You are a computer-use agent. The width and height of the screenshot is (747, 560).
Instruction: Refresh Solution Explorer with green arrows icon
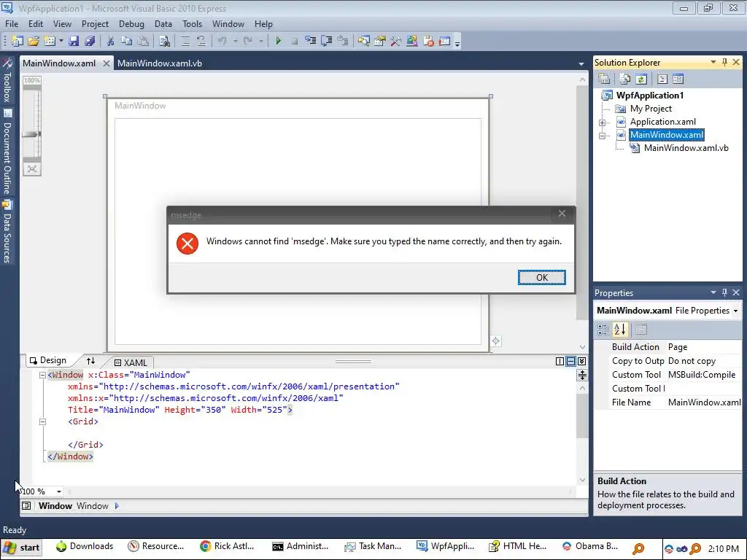[x=641, y=79]
